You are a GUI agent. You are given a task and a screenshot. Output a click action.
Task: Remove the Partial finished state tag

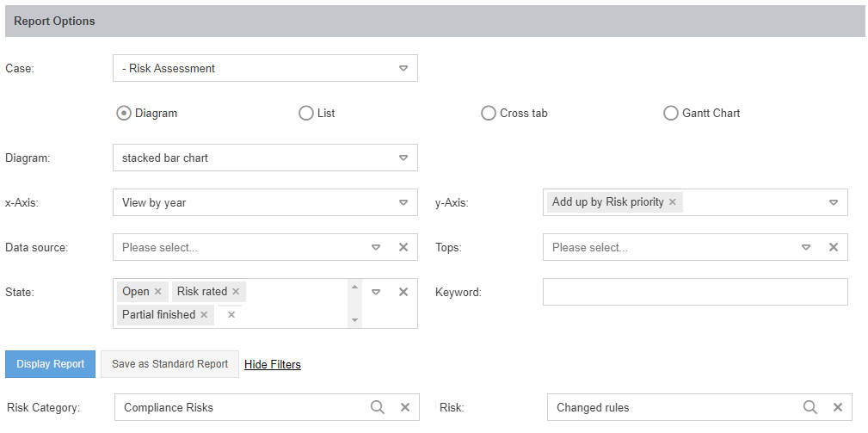pos(204,315)
